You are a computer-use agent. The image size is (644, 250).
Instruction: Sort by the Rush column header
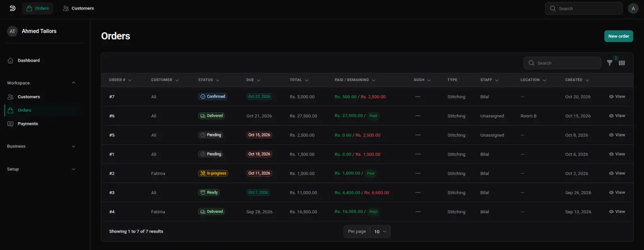(x=422, y=80)
